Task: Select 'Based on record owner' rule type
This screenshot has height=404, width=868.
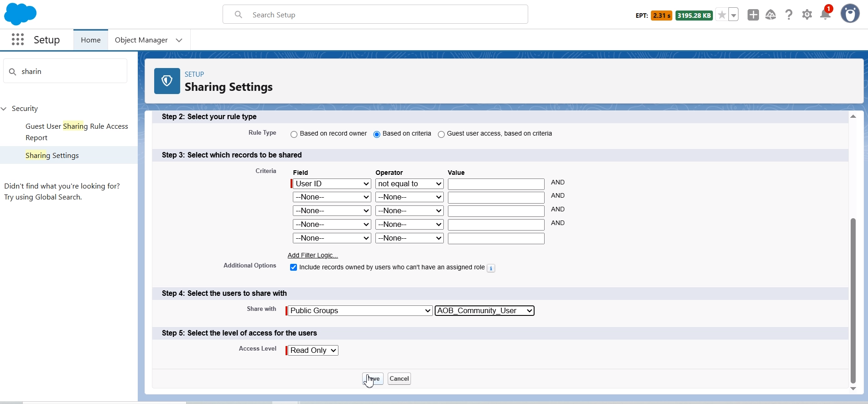Action: click(294, 134)
